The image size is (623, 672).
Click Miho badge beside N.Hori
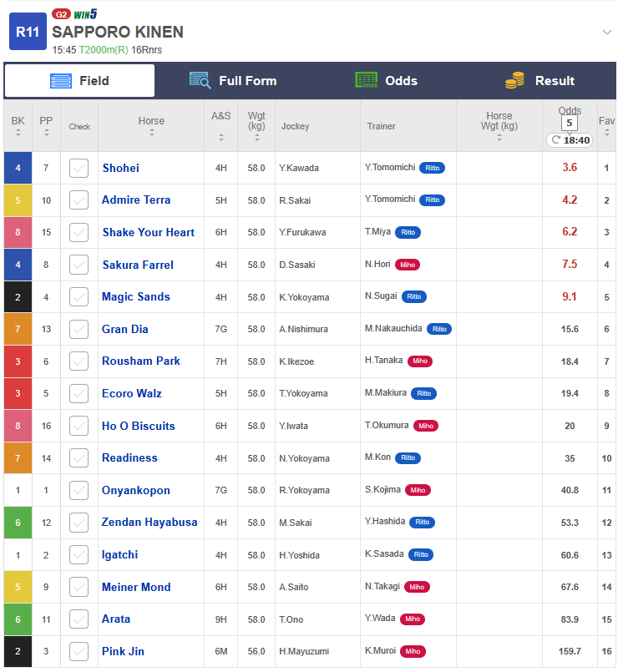point(408,265)
